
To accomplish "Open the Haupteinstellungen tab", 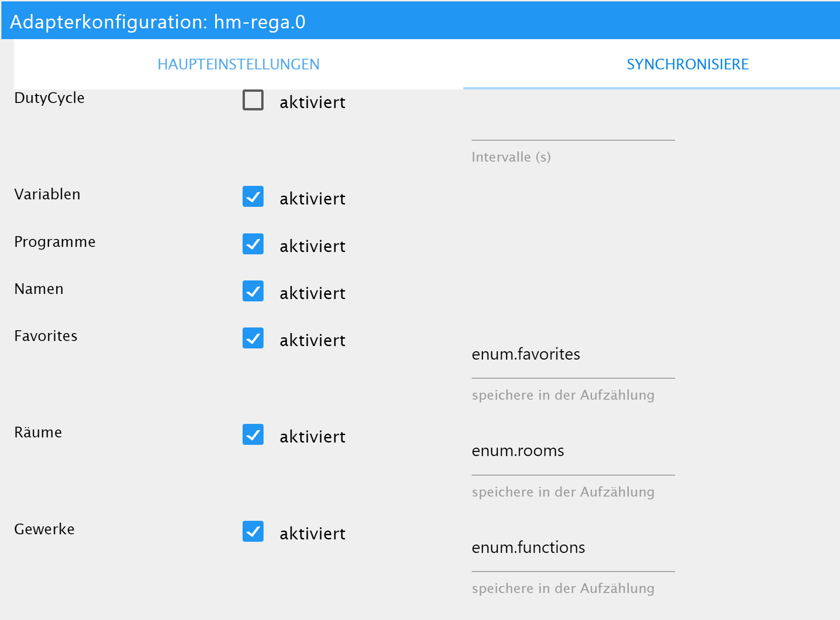I will (x=238, y=64).
